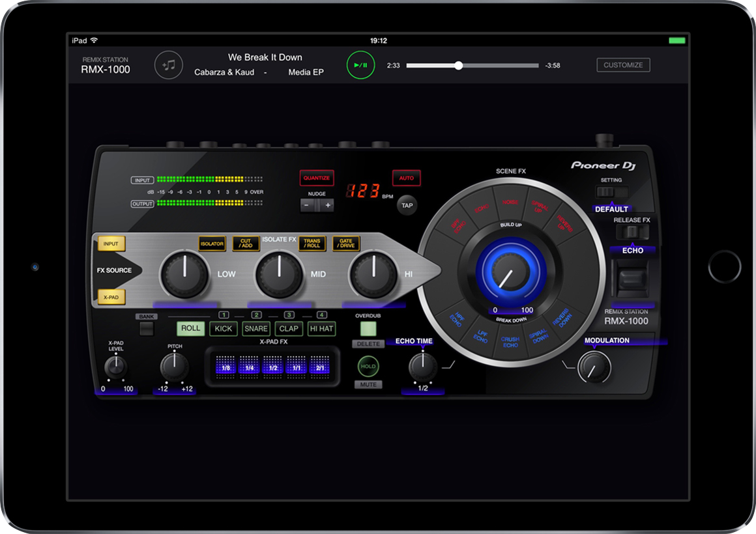Select CRUSH ECHO break down effect
Viewport: 756px width, 534px height.
510,342
